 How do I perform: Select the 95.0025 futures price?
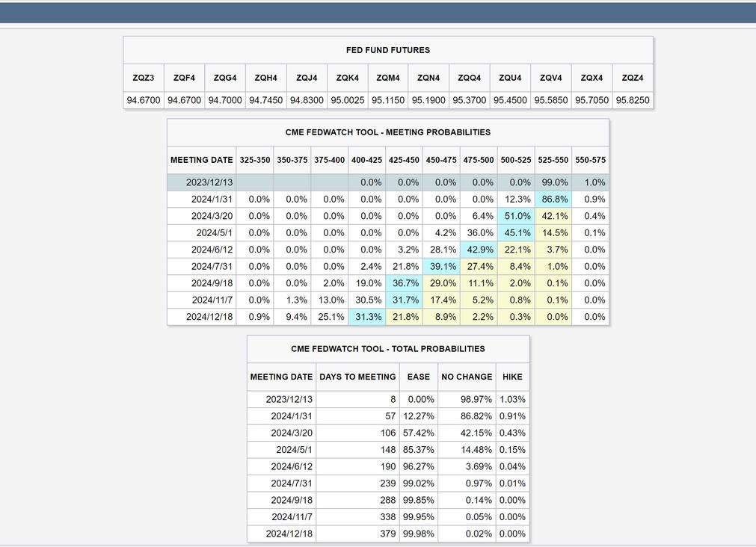(x=348, y=100)
